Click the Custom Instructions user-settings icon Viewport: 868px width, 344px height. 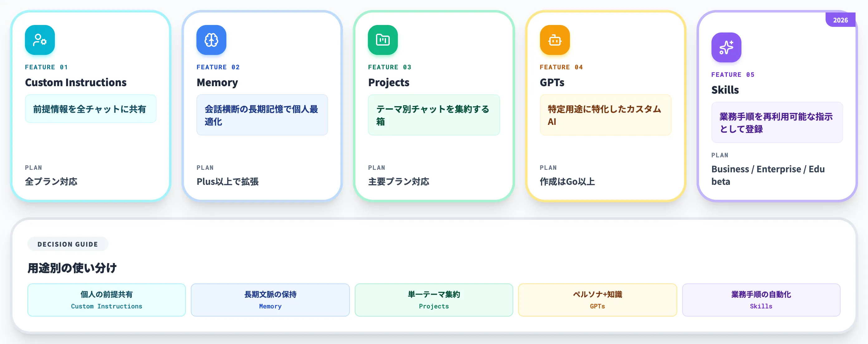coord(40,40)
